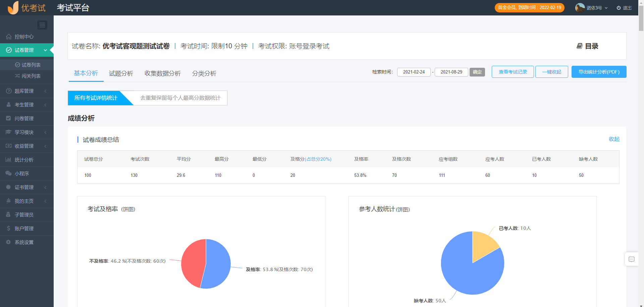Switch to 去重复保留每个人最高分数据统计
The image size is (644, 307).
click(180, 98)
